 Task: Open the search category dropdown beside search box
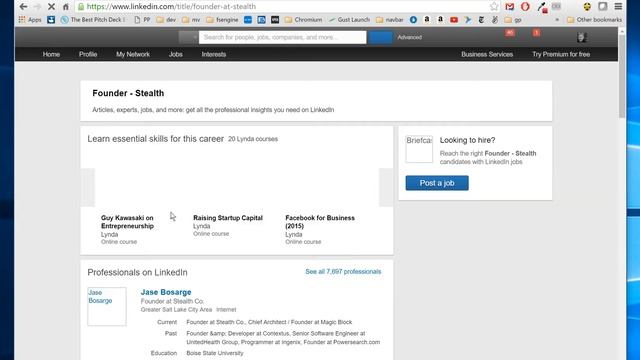click(x=188, y=37)
